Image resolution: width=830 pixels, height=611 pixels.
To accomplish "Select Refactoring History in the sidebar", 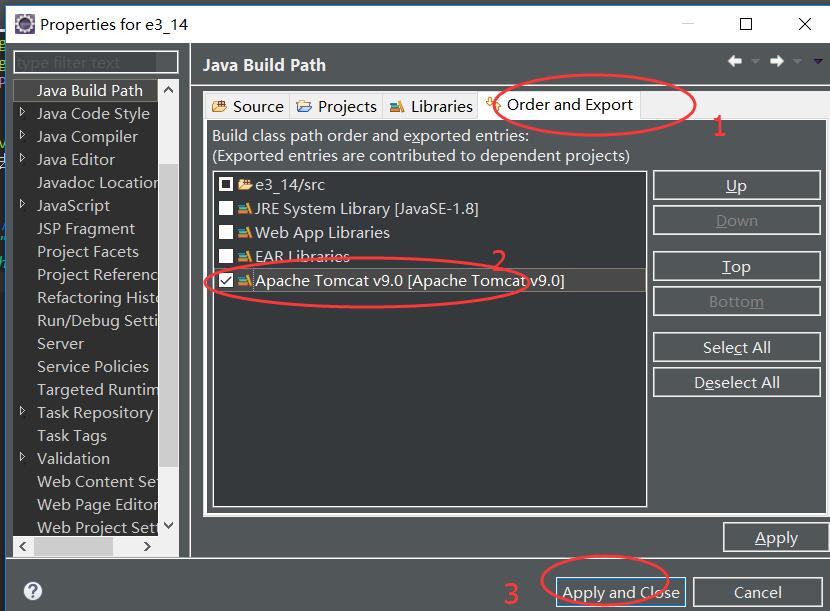I will tap(97, 298).
